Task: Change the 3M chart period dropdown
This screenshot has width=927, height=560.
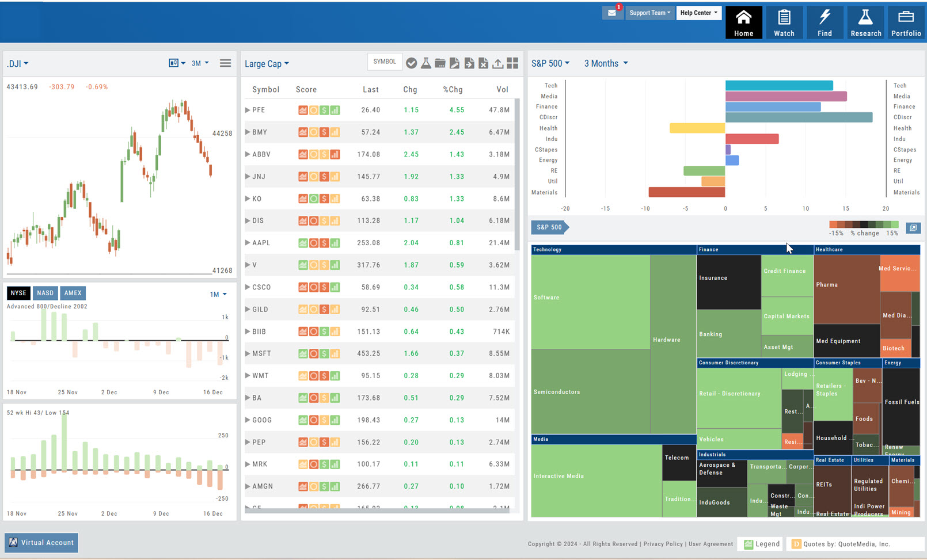Action: point(200,63)
